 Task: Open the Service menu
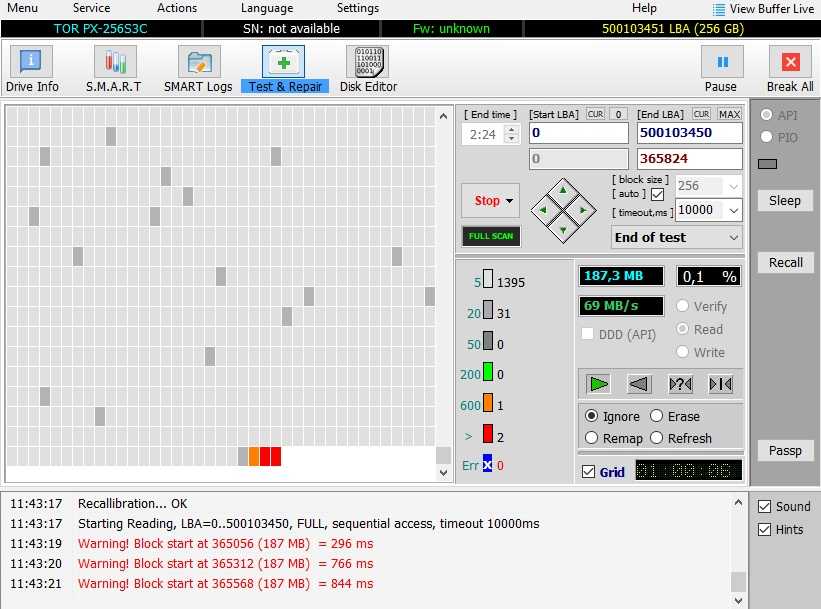91,8
